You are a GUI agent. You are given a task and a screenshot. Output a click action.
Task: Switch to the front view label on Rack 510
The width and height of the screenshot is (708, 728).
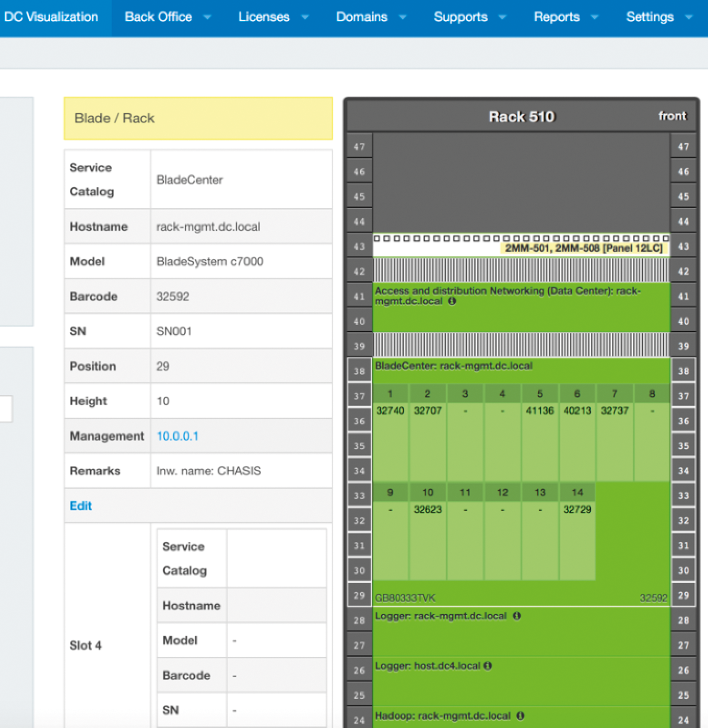click(672, 116)
